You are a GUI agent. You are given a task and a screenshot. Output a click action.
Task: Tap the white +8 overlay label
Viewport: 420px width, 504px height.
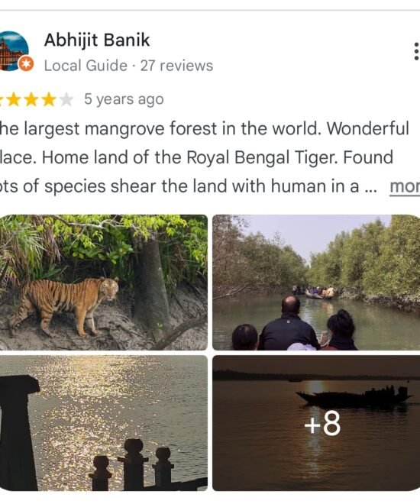(x=322, y=424)
